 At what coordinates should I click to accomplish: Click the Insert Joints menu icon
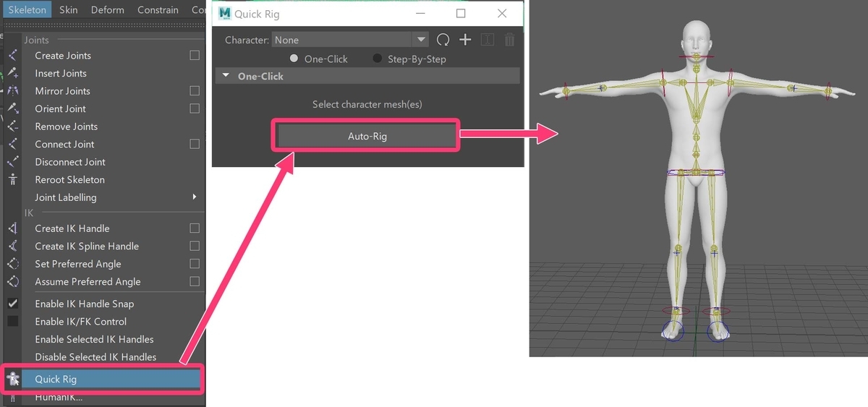coord(12,73)
